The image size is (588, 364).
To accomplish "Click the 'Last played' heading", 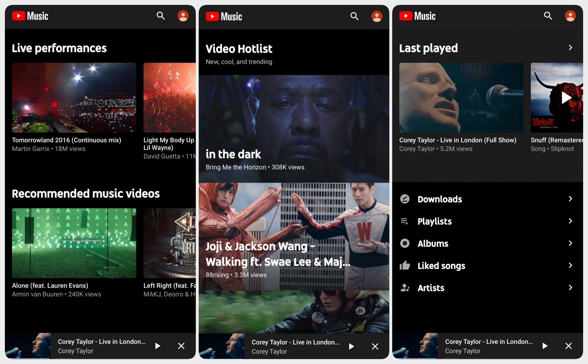I will point(428,48).
